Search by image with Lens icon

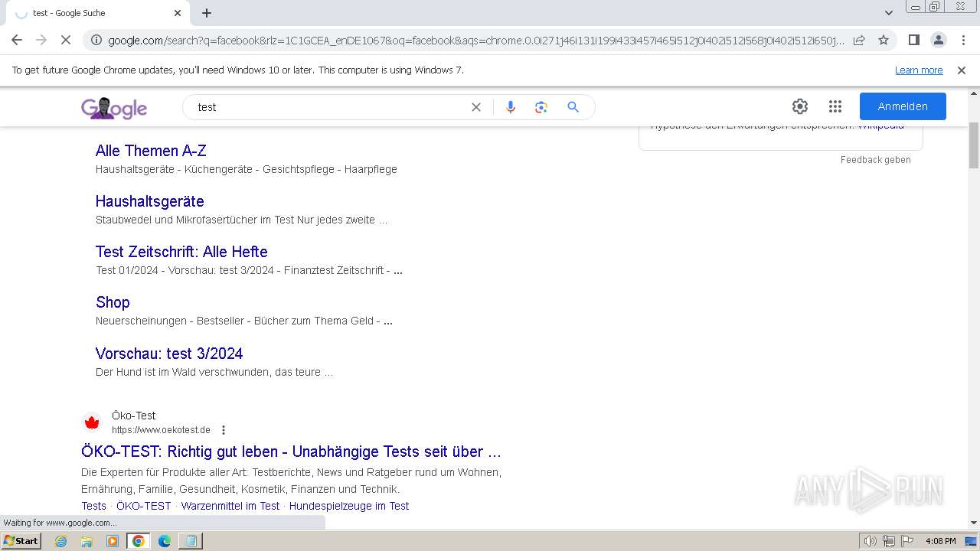541,107
